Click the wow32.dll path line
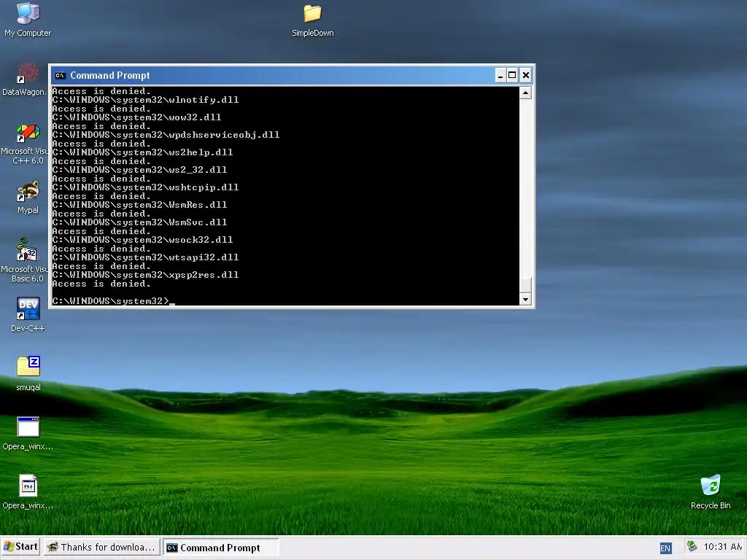This screenshot has width=747, height=560. pos(136,117)
